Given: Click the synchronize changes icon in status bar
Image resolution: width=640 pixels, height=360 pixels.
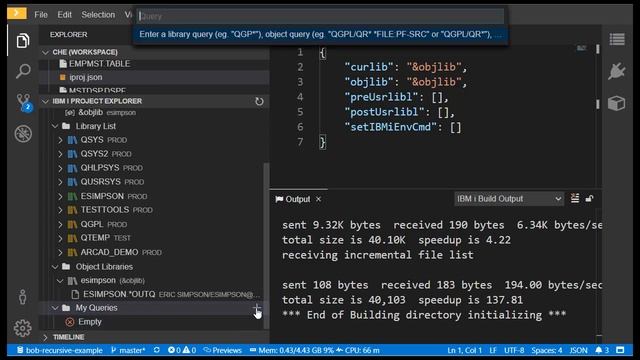Looking at the screenshot, I should click(157, 350).
